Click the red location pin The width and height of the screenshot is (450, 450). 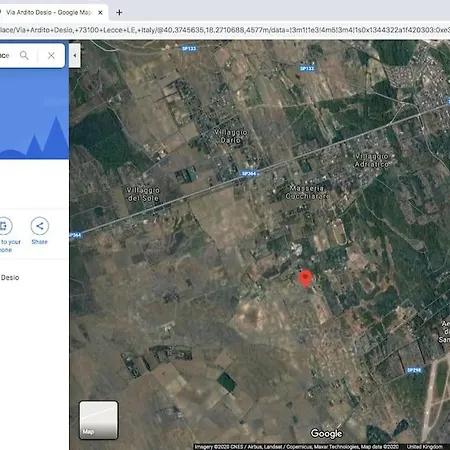[306, 279]
